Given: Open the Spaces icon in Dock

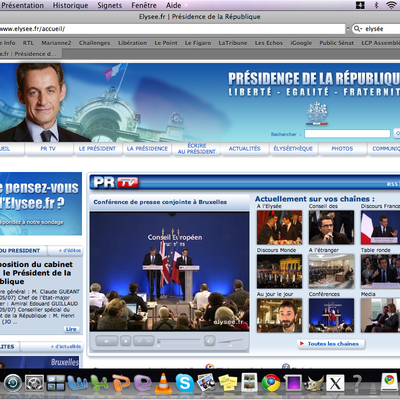Looking at the screenshot, I should point(56,383).
